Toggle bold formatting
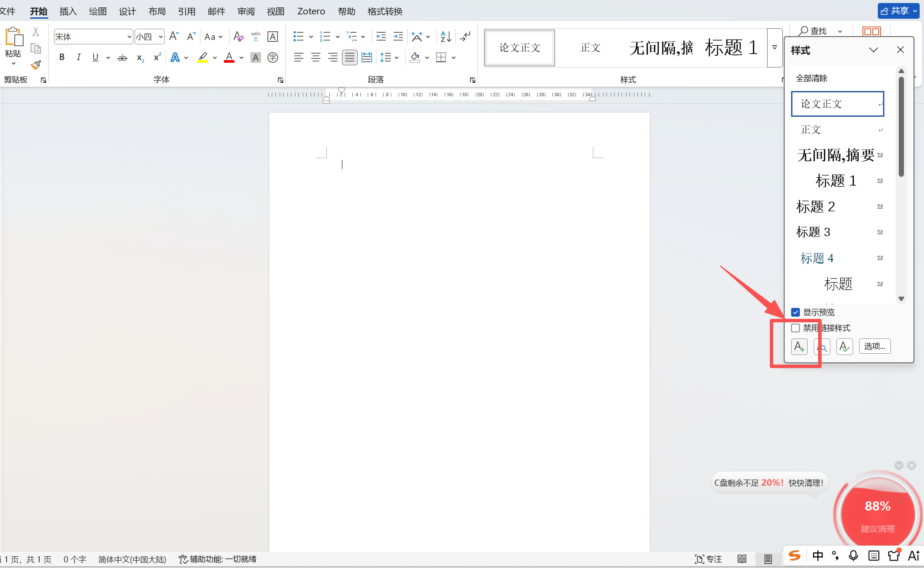Image resolution: width=924 pixels, height=568 pixels. click(x=62, y=57)
